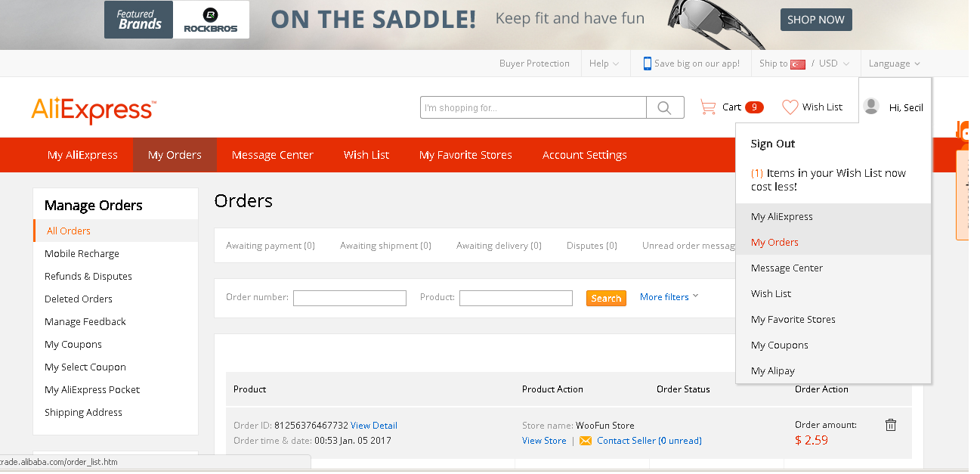Click Contact Seller (0 unread)
This screenshot has height=474, width=980.
pos(649,441)
